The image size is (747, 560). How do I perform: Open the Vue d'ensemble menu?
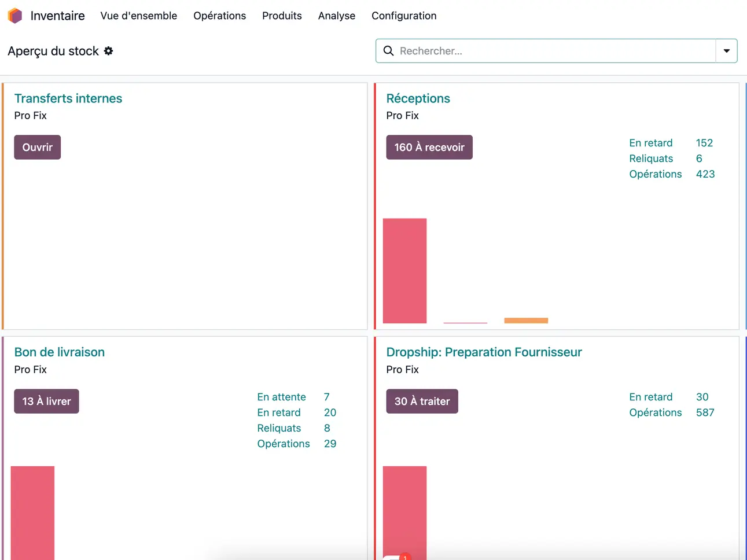(139, 16)
